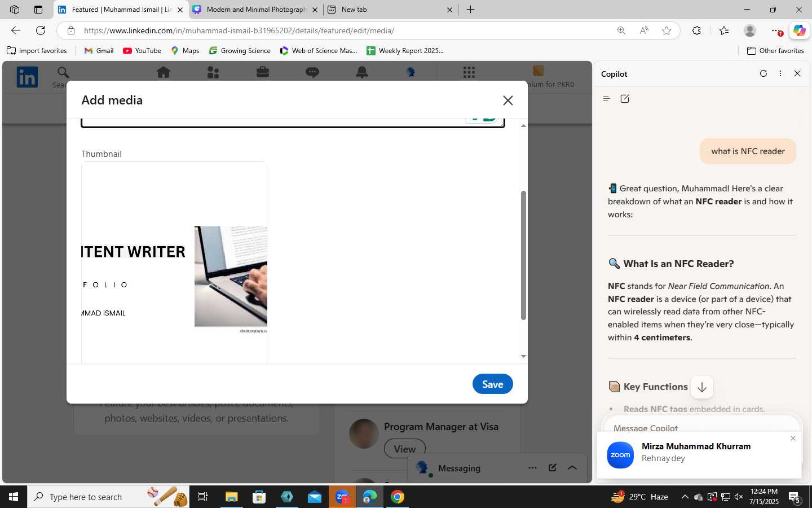The width and height of the screenshot is (812, 508).
Task: Compose new message in Messaging overlay
Action: click(x=553, y=468)
